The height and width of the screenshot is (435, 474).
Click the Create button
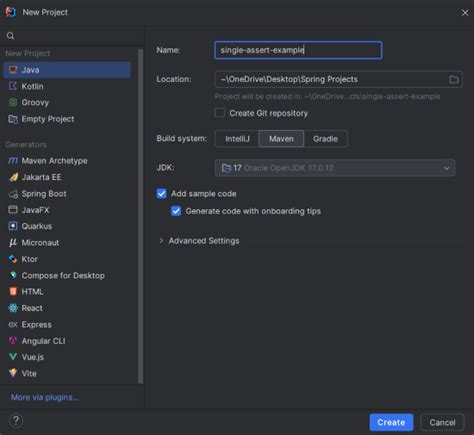tap(391, 422)
